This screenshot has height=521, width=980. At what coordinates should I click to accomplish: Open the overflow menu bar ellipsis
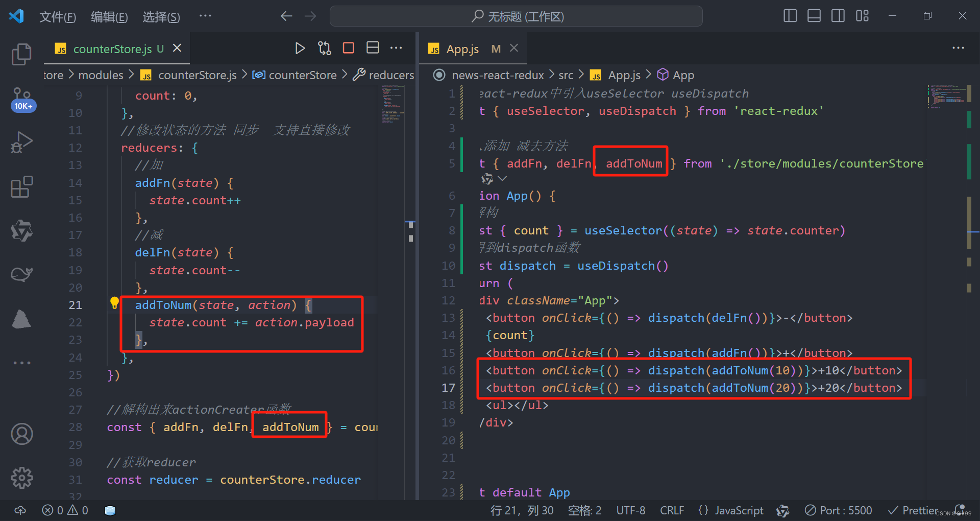click(x=205, y=16)
